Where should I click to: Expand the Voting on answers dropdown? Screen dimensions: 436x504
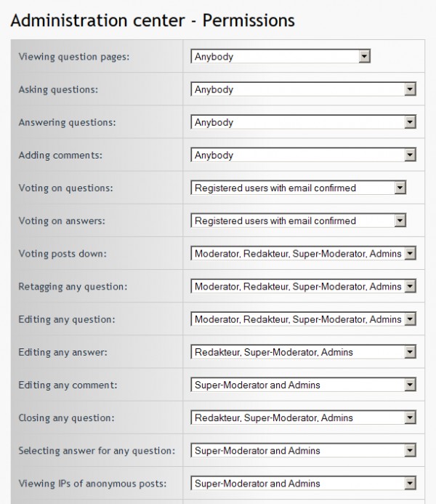298,220
